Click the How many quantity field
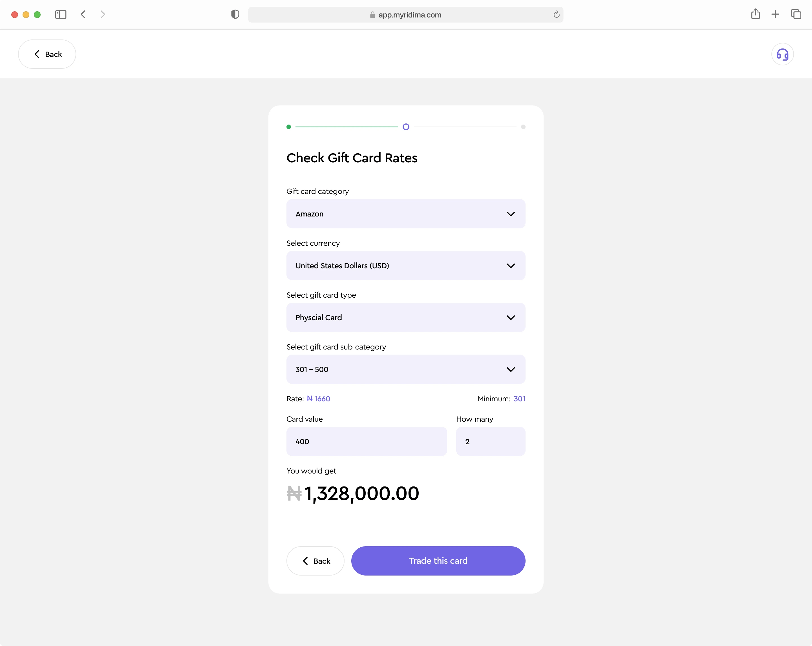The image size is (812, 646). pyautogui.click(x=490, y=442)
